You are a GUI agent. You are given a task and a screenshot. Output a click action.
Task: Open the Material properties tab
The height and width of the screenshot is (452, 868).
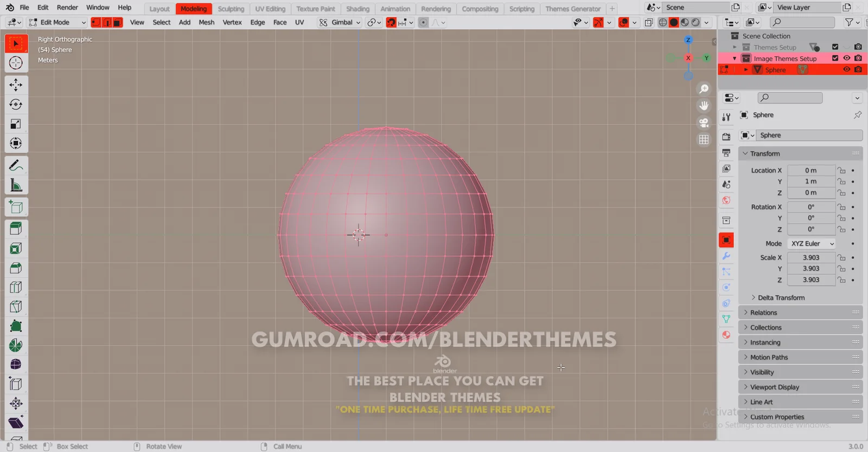[726, 335]
